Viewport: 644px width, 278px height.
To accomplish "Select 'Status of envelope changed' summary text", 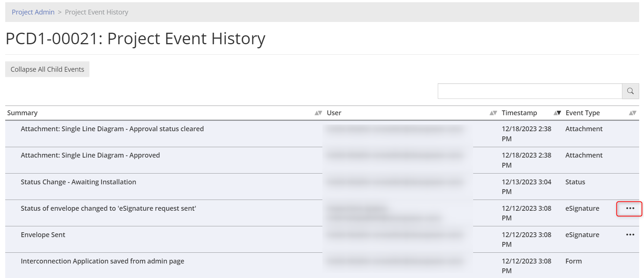I will click(x=108, y=208).
